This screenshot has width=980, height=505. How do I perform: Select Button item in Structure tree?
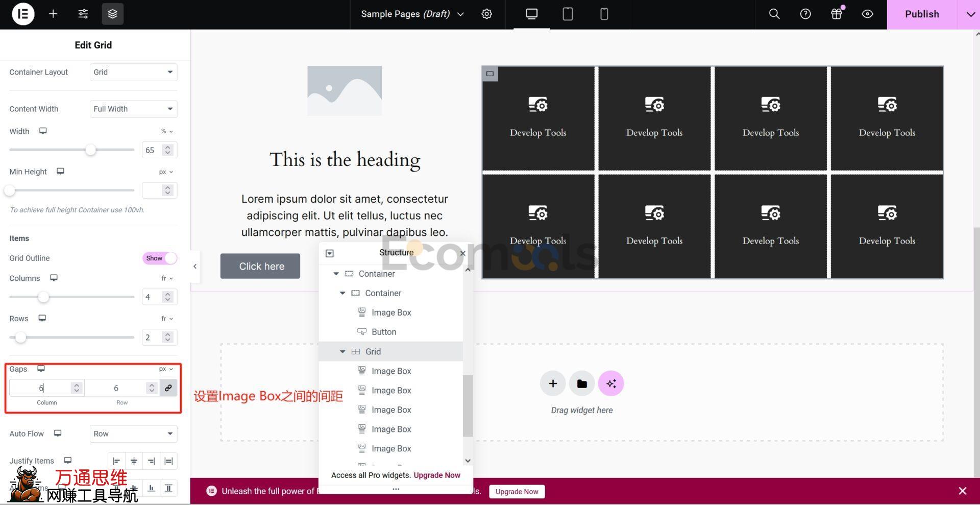[x=384, y=332]
